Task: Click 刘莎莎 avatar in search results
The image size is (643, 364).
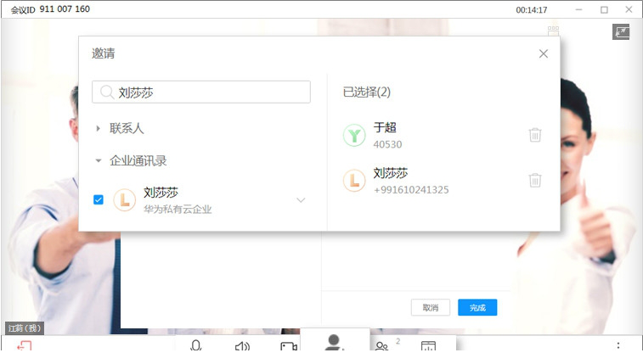Action: [124, 199]
